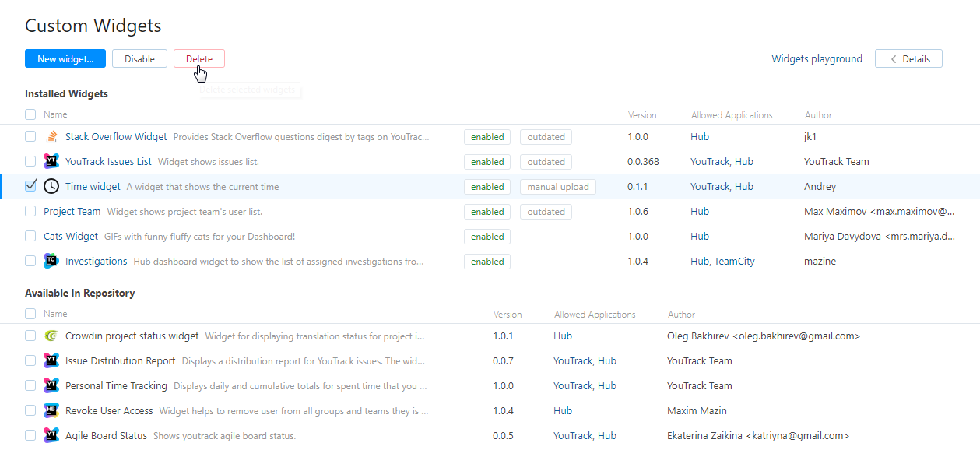Click the Stack Overflow Widget icon

click(51, 137)
